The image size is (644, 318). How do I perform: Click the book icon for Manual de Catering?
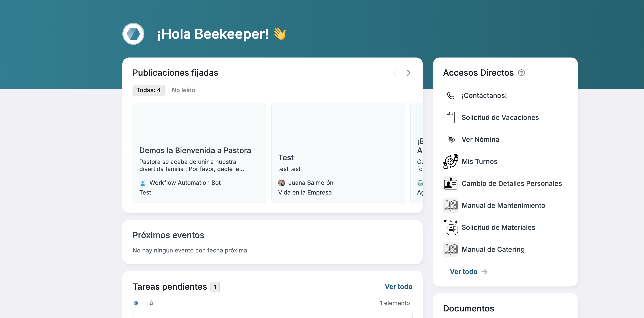[x=451, y=249]
